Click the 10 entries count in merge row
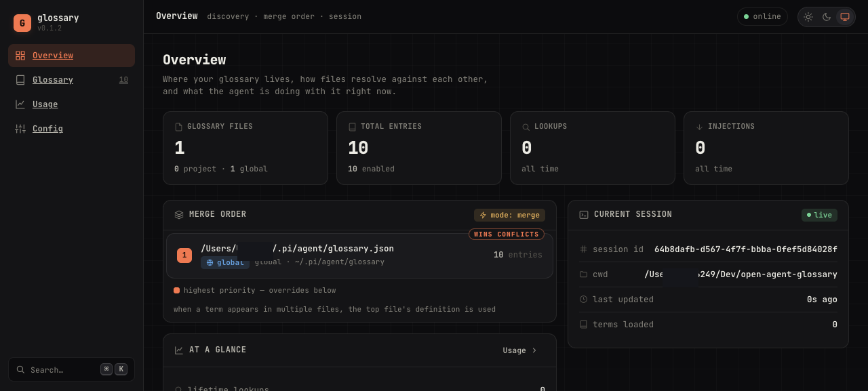Viewport: 868px width, 391px height. pyautogui.click(x=518, y=255)
